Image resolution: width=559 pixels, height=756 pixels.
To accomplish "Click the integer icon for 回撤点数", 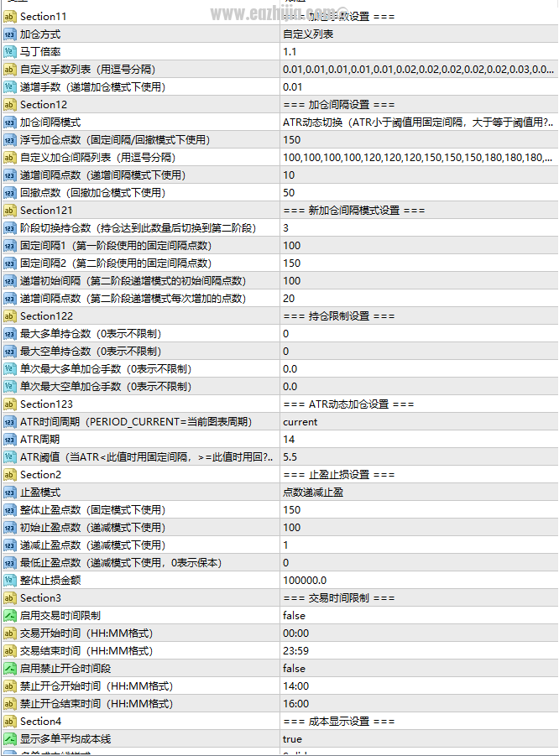I will coord(9,193).
